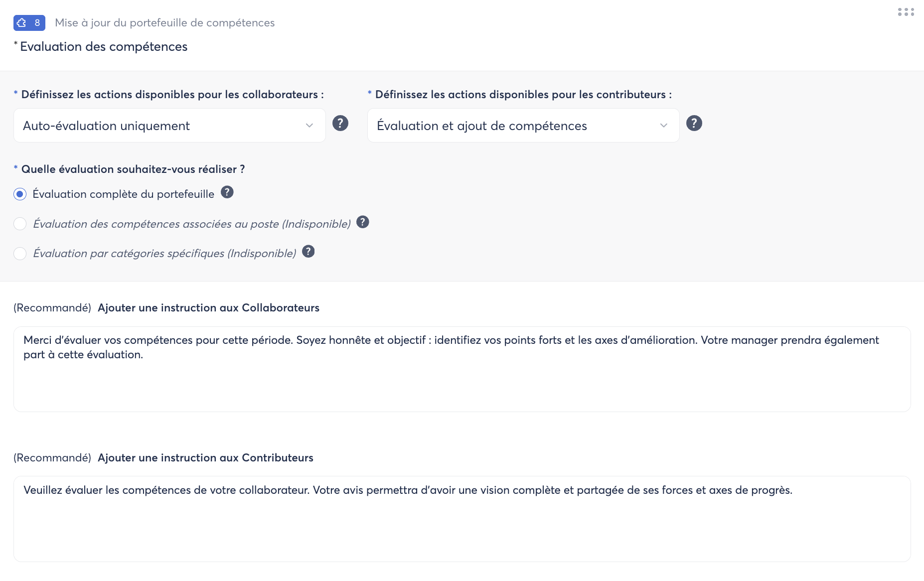Select Évaluation complète du portefeuille radio

[20, 194]
